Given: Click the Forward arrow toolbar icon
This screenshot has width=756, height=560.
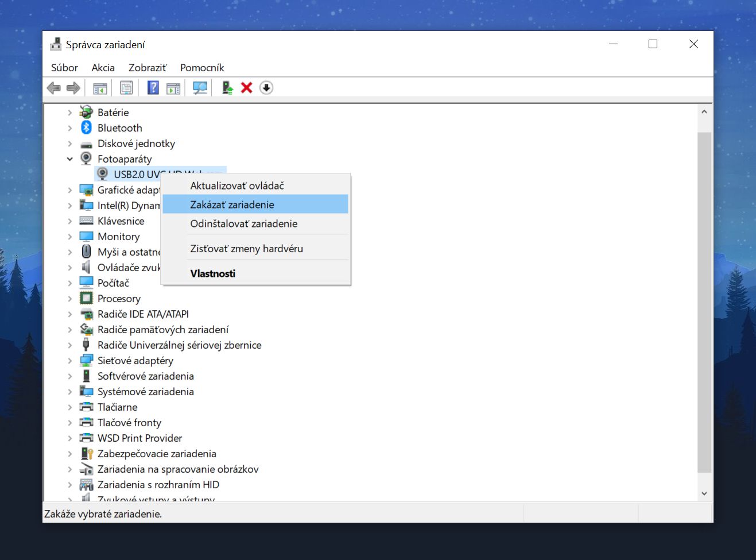Looking at the screenshot, I should coord(73,88).
